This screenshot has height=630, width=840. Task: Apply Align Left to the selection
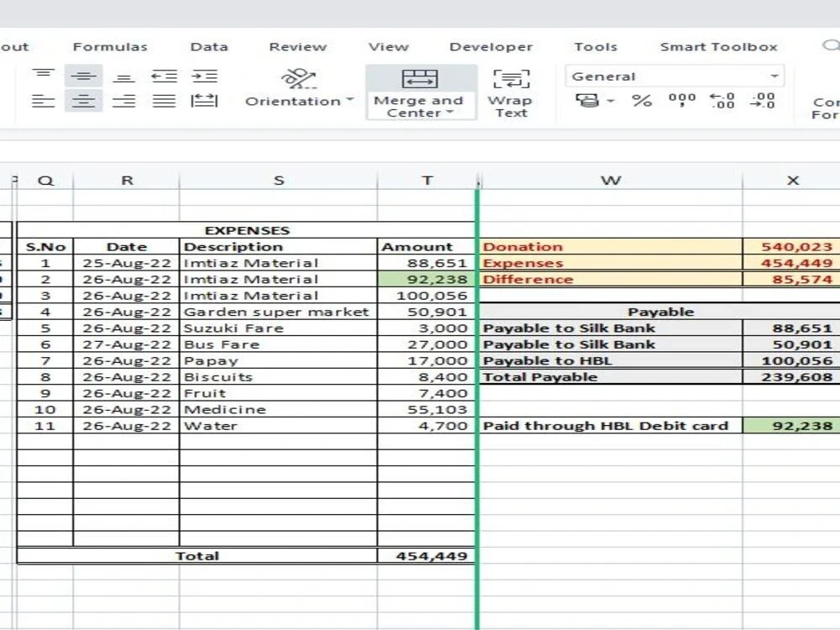[42, 102]
